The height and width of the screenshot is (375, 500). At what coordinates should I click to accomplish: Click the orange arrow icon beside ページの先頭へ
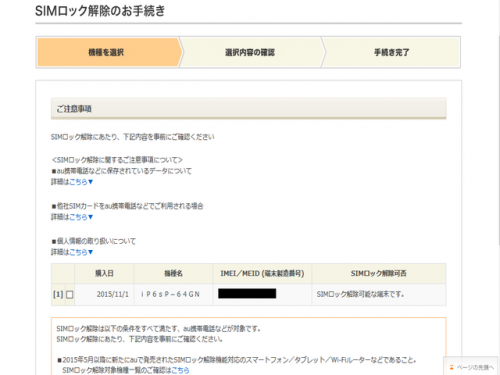pyautogui.click(x=451, y=367)
